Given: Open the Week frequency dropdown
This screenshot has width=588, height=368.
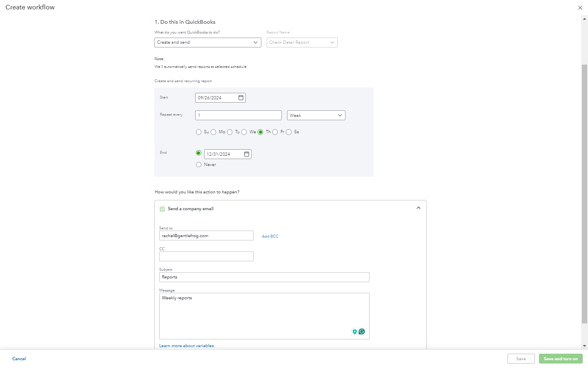Looking at the screenshot, I should pyautogui.click(x=316, y=115).
